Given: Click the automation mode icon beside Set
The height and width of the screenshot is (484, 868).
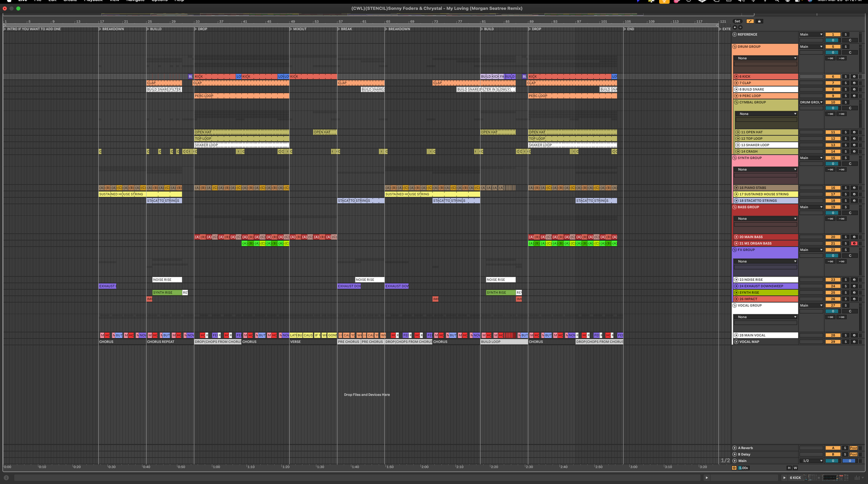Looking at the screenshot, I should tap(750, 21).
